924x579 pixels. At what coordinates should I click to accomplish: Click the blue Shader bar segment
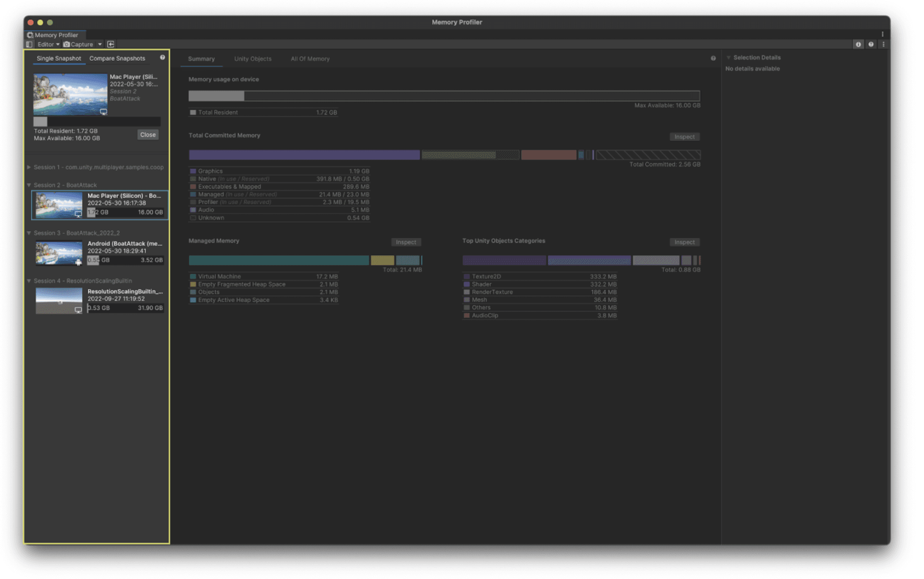point(589,260)
